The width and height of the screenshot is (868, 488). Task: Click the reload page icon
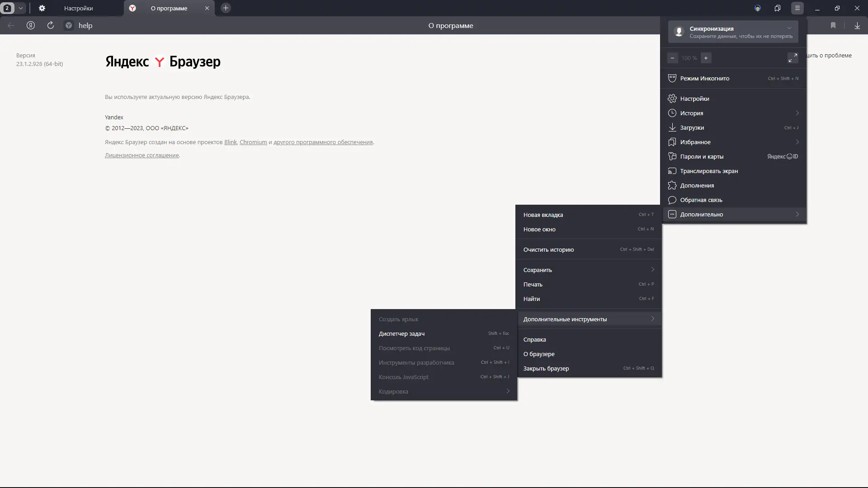point(51,25)
